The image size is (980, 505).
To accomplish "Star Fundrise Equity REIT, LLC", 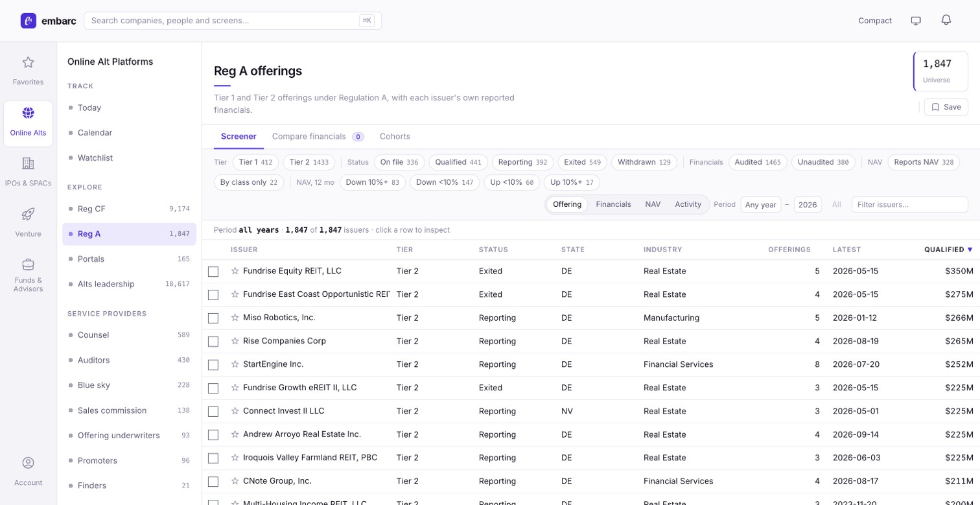I will (235, 271).
